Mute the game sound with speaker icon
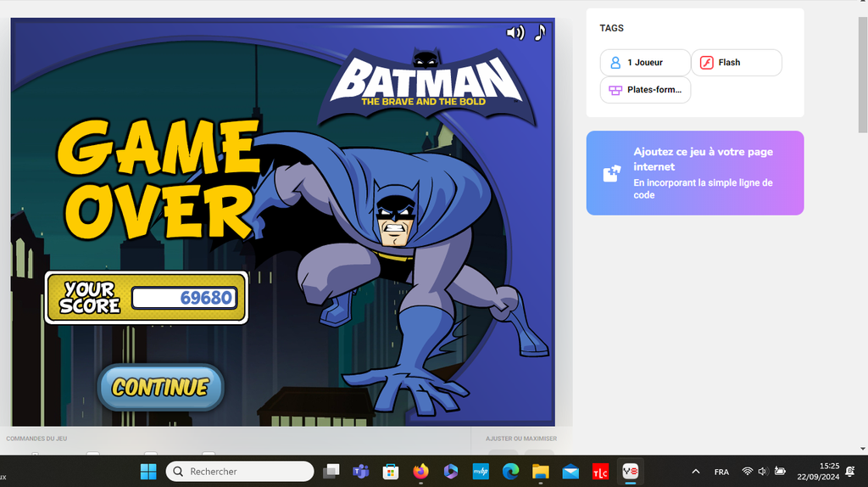Viewport: 868px width, 487px height. coord(515,33)
